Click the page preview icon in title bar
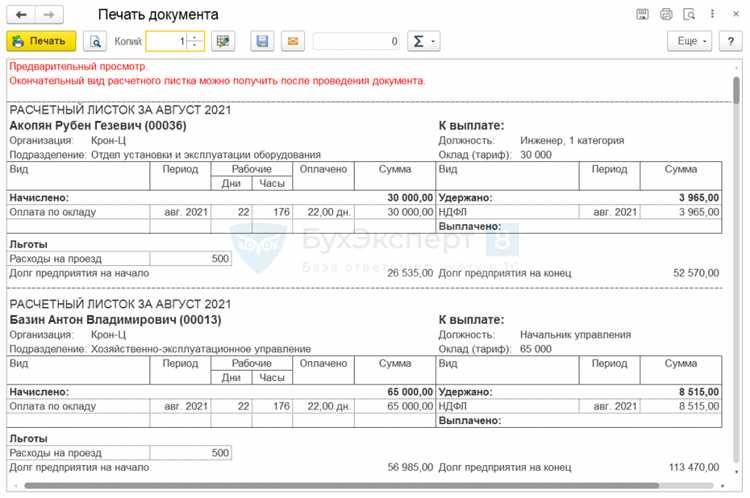Screen dimensions: 750x498 pos(689,14)
